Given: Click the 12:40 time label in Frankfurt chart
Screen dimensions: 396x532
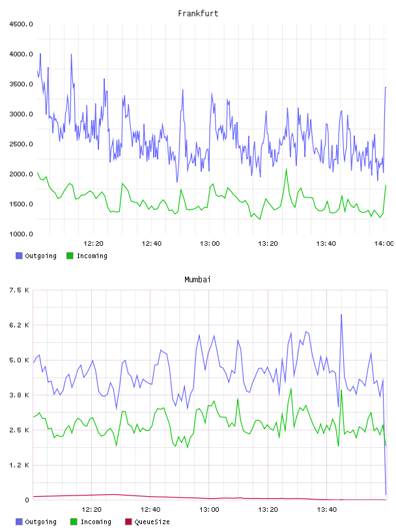Looking at the screenshot, I should coord(152,244).
